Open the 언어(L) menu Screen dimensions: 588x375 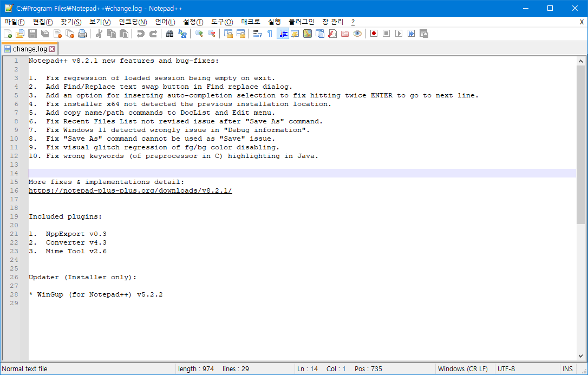[165, 22]
